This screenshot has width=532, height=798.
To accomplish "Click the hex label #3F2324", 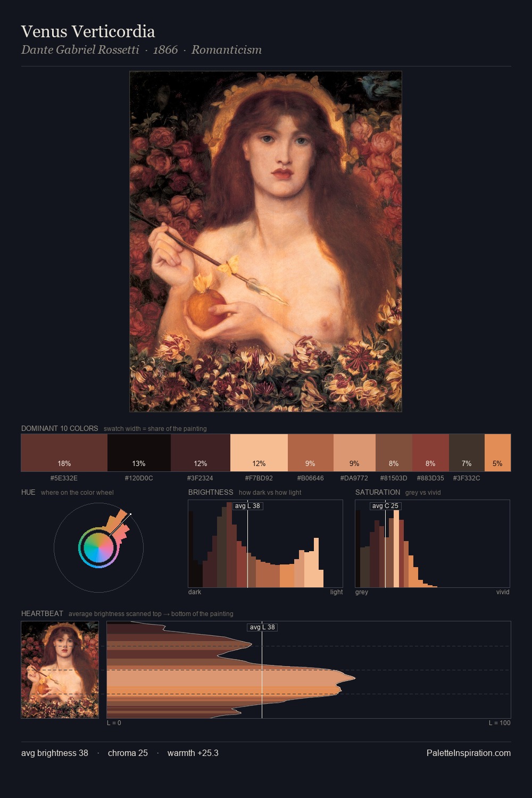I will pos(200,478).
